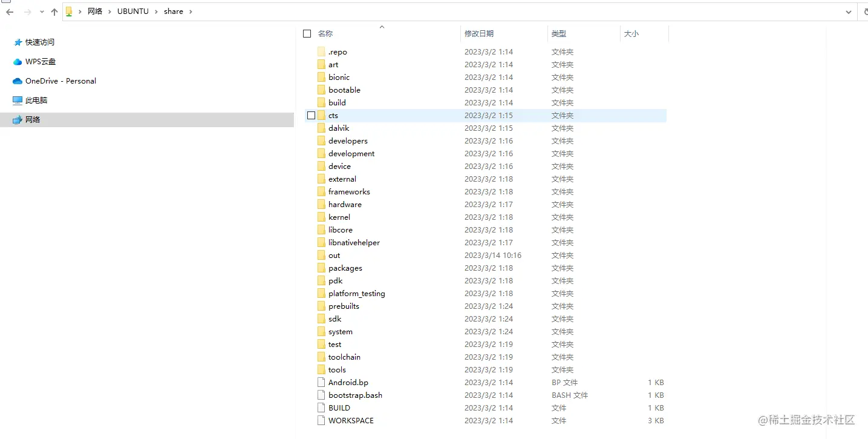Open WPS云盘 in navigation pane
This screenshot has height=439, width=868.
tap(41, 62)
